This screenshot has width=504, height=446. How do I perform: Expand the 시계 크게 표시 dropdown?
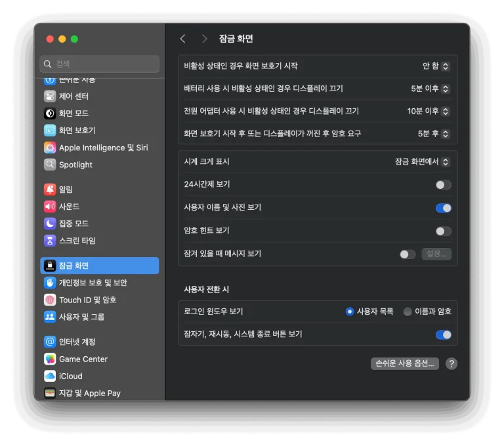[x=422, y=162]
